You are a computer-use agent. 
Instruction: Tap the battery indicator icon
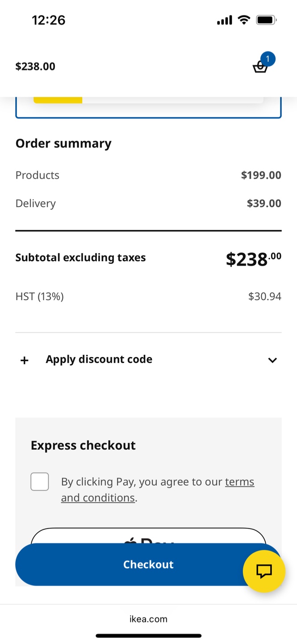click(267, 20)
